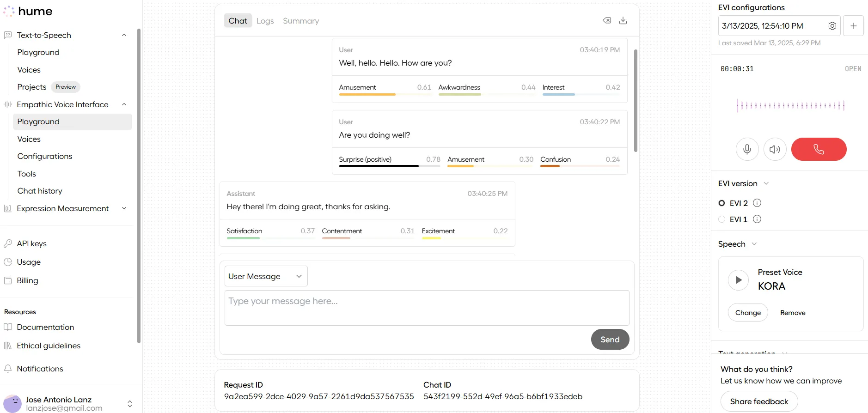Click the clear chat icon
Viewport: 868px width, 413px height.
[607, 20]
